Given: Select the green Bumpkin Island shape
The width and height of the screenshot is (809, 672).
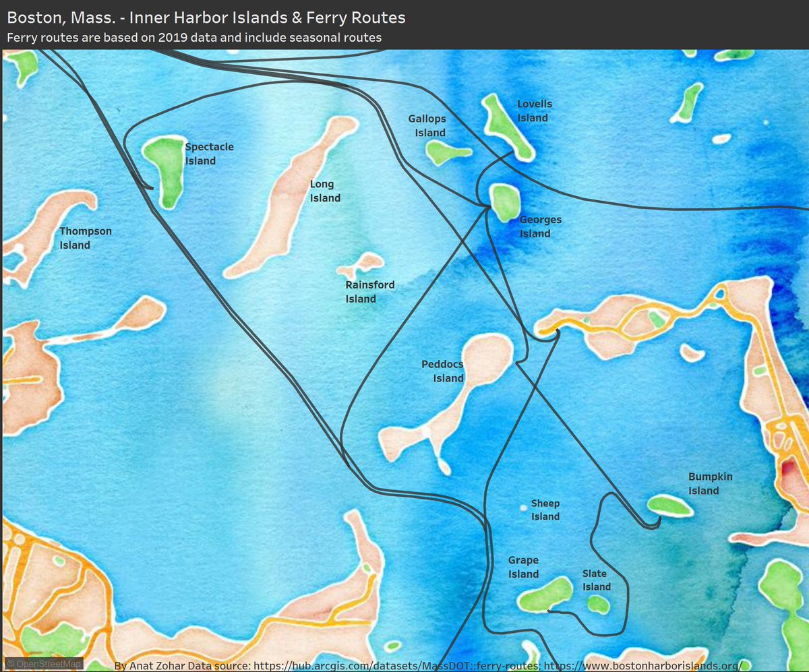Looking at the screenshot, I should 669,506.
